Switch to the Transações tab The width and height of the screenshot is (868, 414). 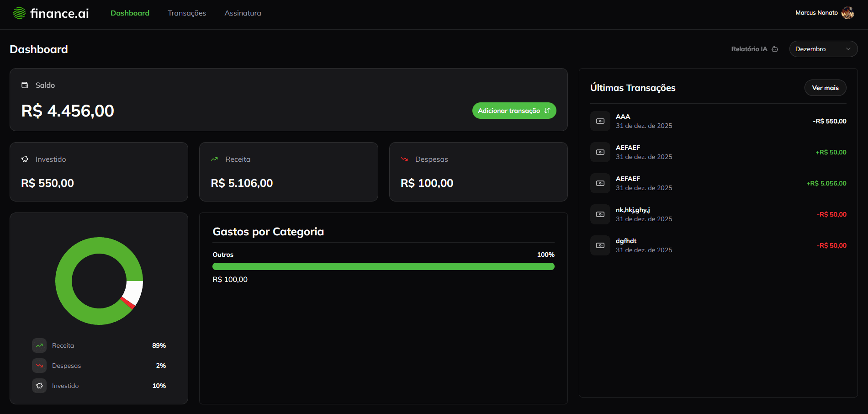pos(187,13)
